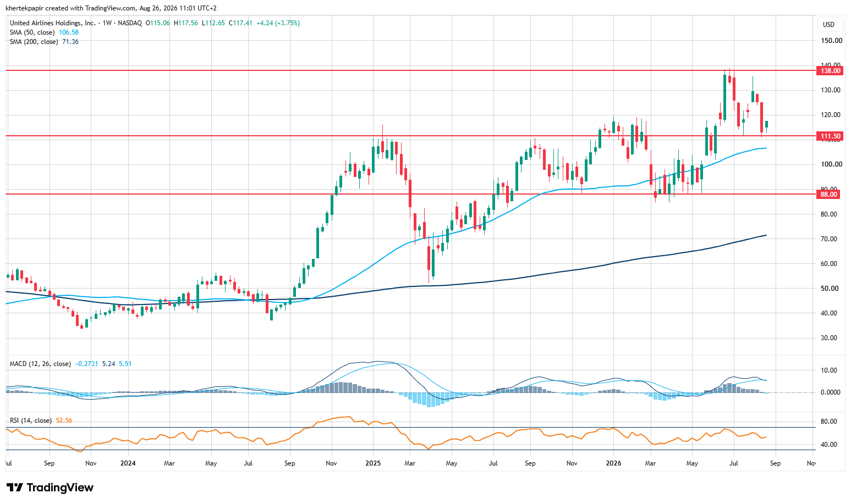
Task: Click the "Mar" label right after 2024
Action: tap(169, 463)
